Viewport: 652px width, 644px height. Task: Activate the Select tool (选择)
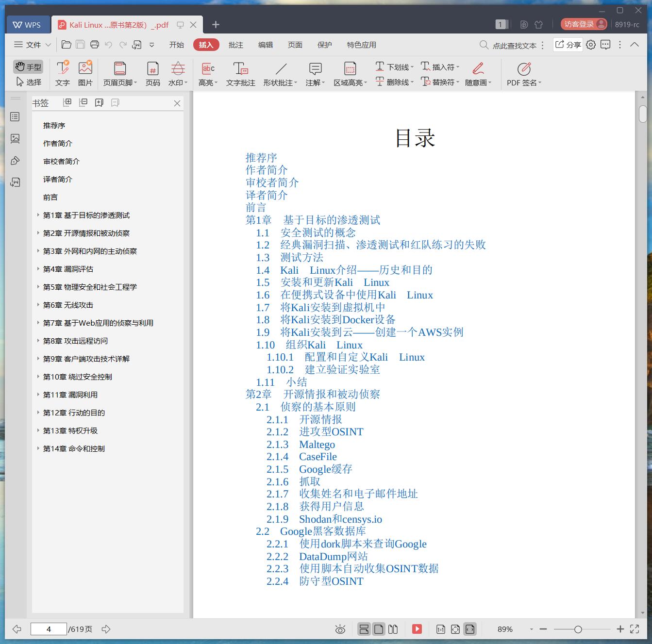pos(29,82)
